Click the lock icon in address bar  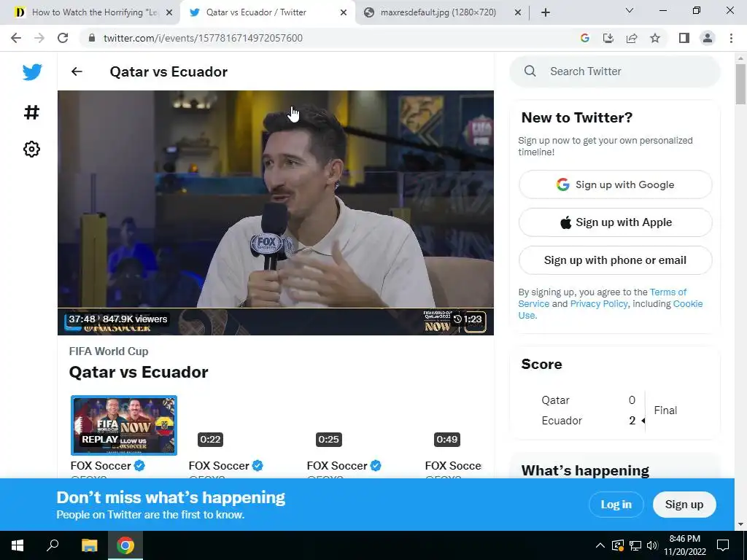click(x=92, y=38)
